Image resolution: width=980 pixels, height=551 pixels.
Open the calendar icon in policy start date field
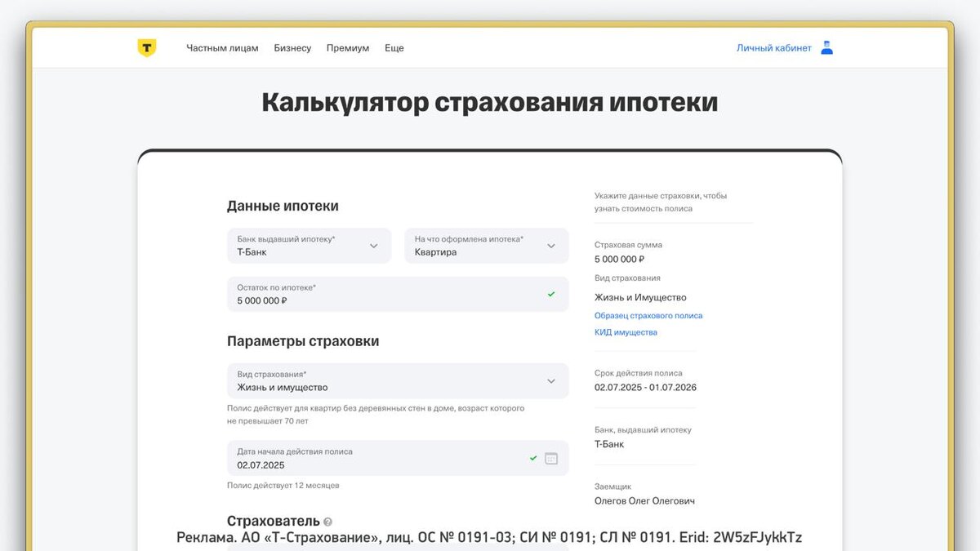(x=551, y=459)
